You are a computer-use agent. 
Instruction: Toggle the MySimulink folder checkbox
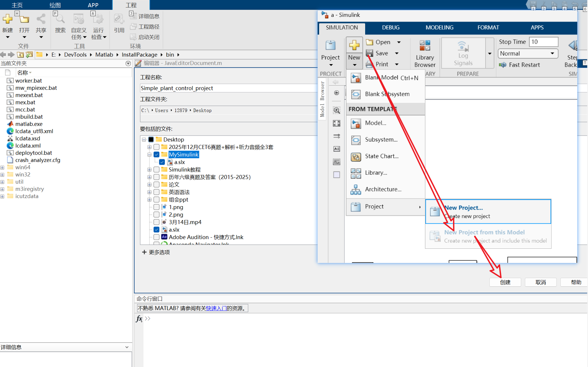[x=156, y=154]
